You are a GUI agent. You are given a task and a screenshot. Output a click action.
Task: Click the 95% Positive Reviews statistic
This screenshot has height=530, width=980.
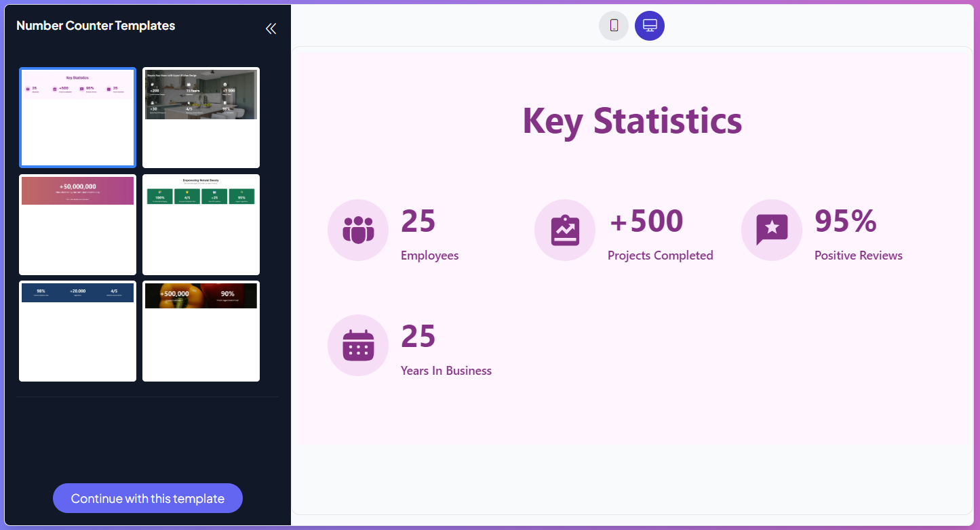click(x=846, y=220)
